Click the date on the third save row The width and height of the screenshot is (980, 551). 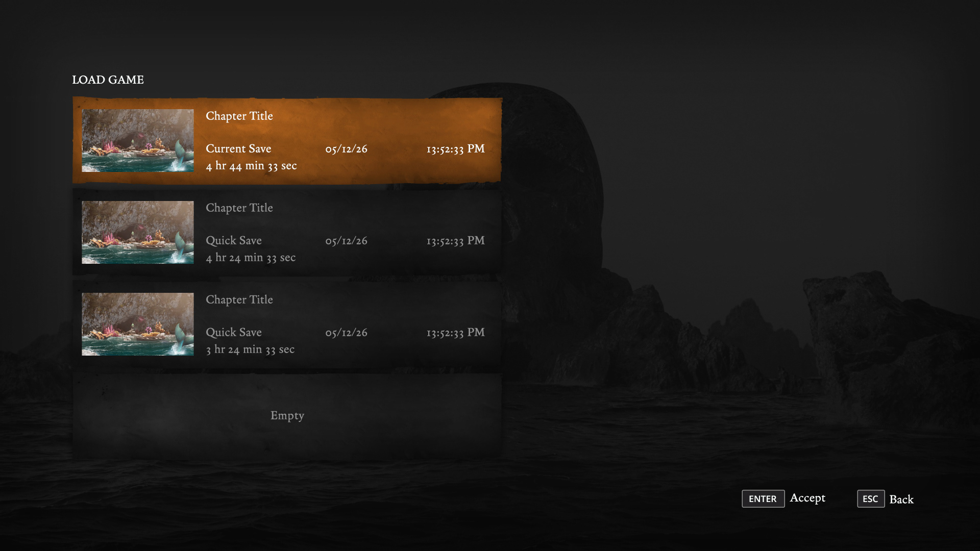(346, 333)
